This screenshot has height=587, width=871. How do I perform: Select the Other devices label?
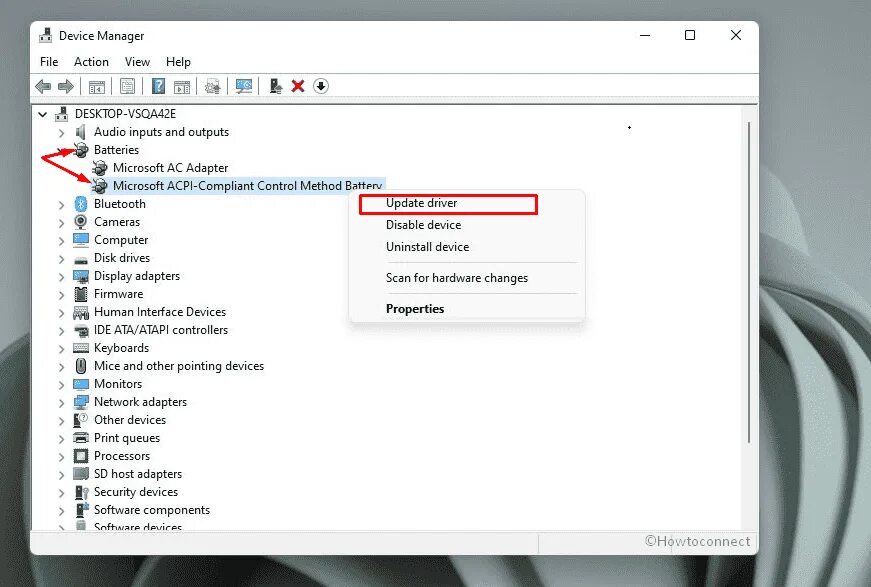coord(129,420)
